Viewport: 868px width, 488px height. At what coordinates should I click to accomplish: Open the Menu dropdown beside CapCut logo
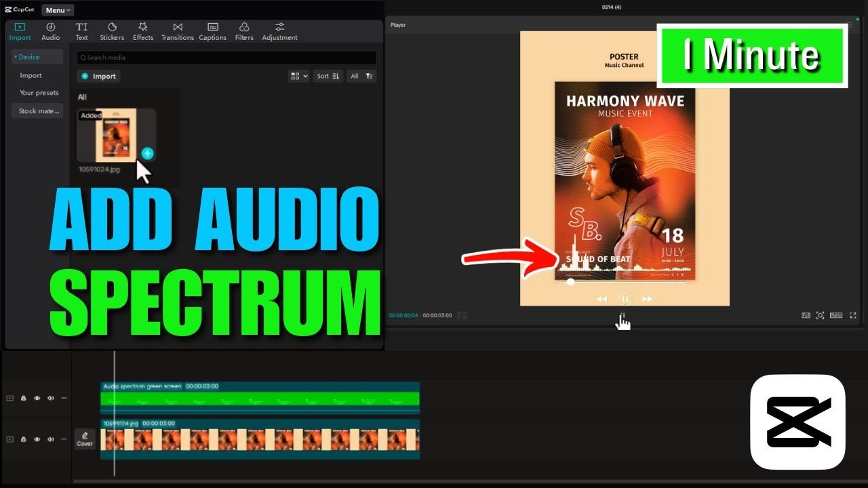[58, 10]
